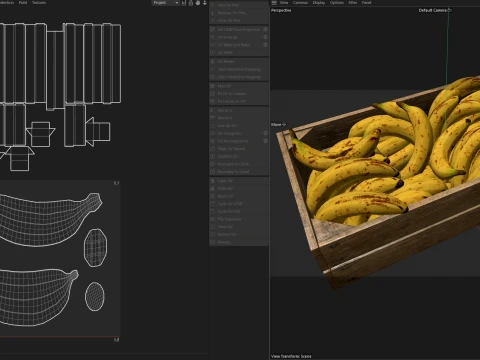Image resolution: width=480 pixels, height=360 pixels.
Task: Open the viewport Filter menu
Action: click(353, 2)
